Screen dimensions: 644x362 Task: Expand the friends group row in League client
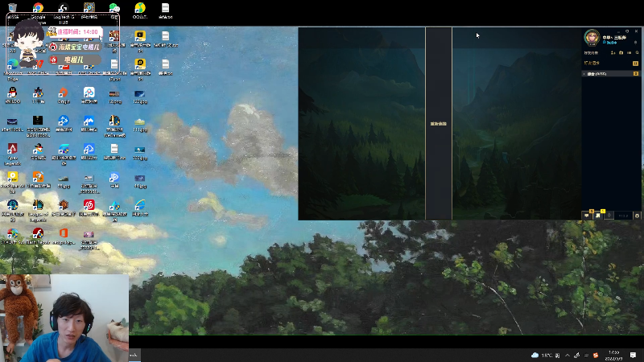click(x=611, y=74)
